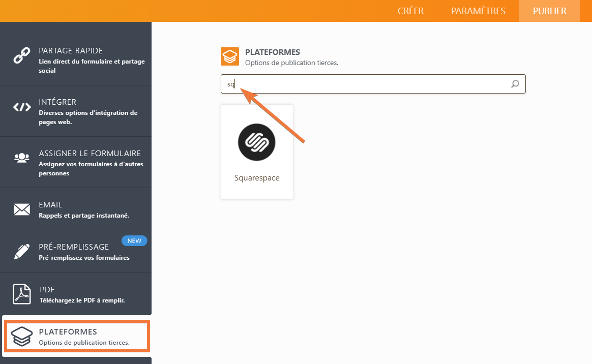
Task: Select the PLATEFORMES sidebar section
Action: tap(77, 336)
